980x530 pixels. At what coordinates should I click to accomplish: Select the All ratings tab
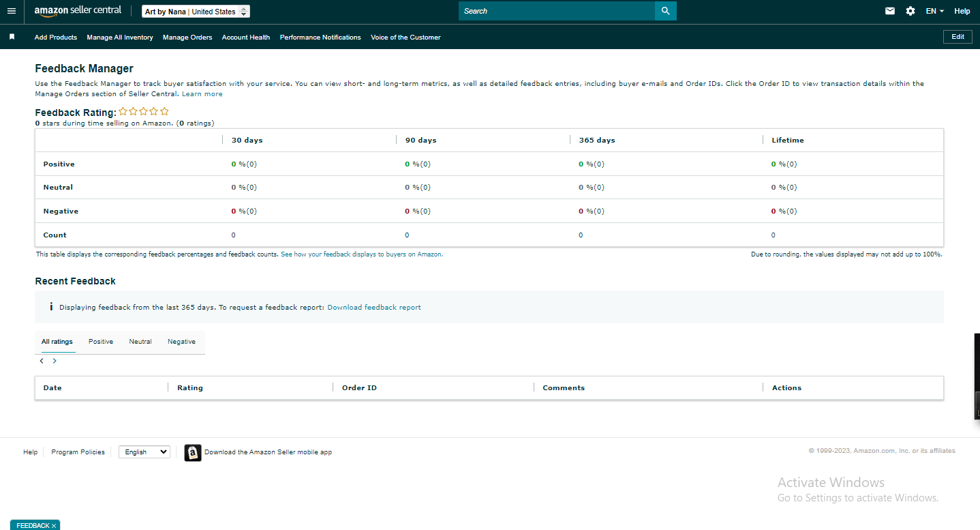(x=57, y=342)
